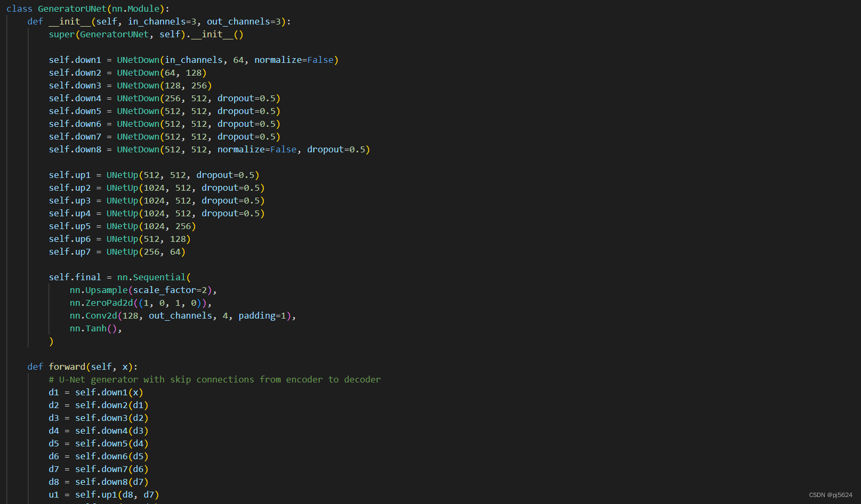The height and width of the screenshot is (504, 861).
Task: Click the nn.Upsample(scale_factor=2) line
Action: coord(143,290)
